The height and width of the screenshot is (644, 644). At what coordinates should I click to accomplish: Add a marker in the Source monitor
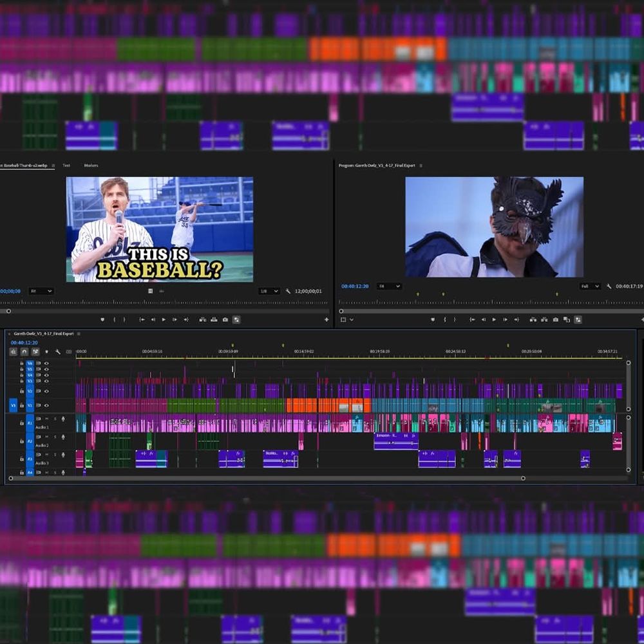click(102, 319)
